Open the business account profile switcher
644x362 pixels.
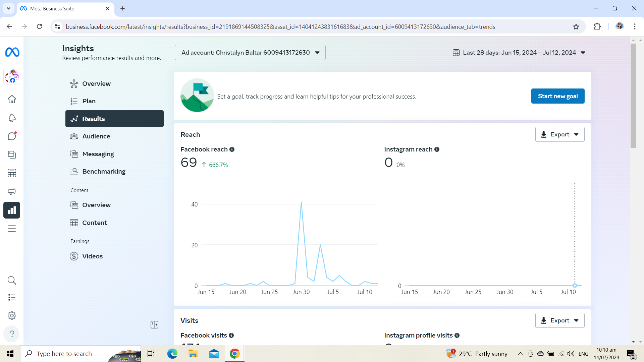point(12,76)
